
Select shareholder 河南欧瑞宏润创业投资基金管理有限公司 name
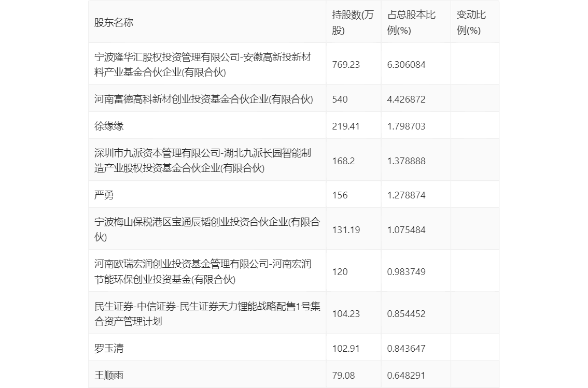pos(203,271)
